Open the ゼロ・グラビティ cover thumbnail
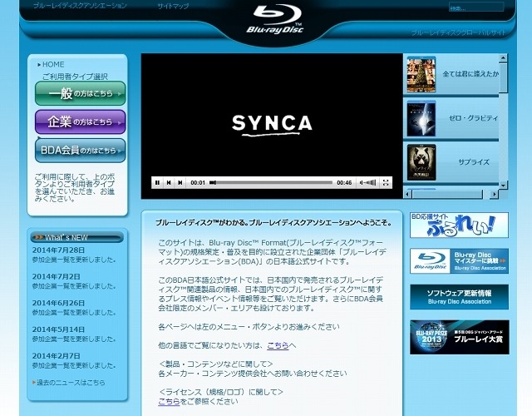The width and height of the screenshot is (532, 416). coord(421,119)
